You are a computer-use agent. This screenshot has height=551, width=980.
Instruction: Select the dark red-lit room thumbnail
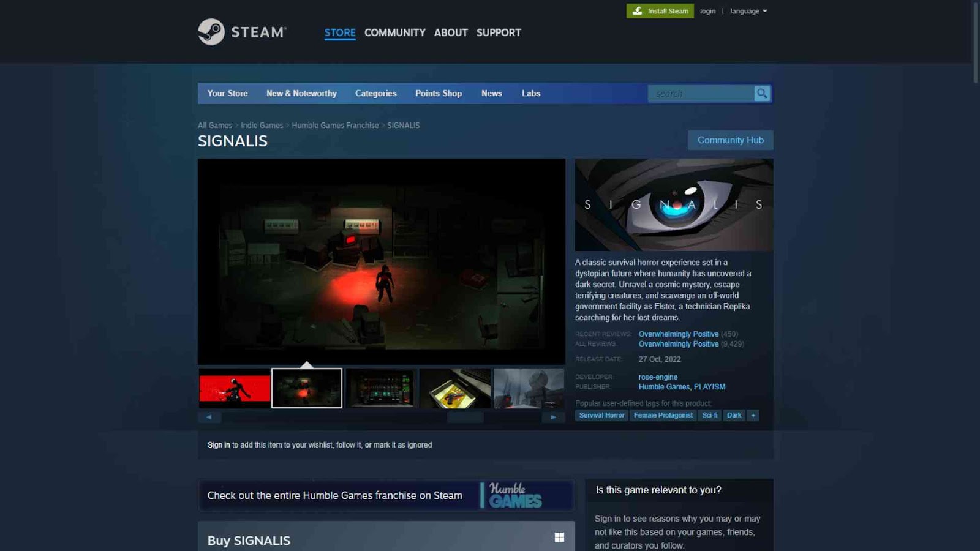(307, 388)
